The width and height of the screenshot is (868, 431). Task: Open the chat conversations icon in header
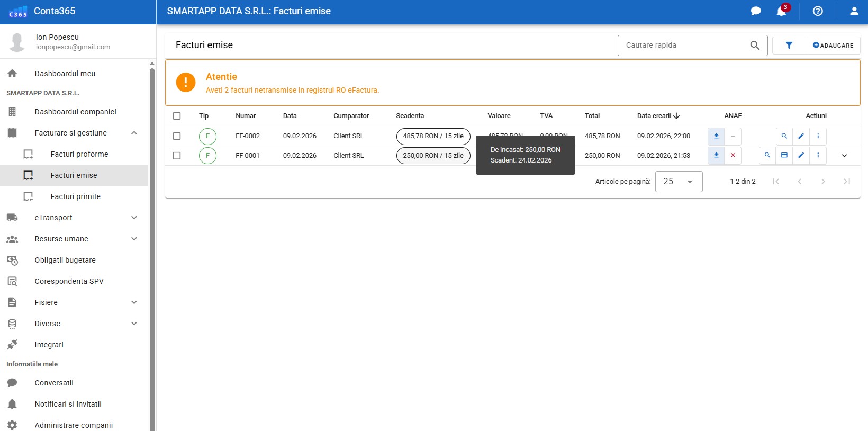[756, 11]
